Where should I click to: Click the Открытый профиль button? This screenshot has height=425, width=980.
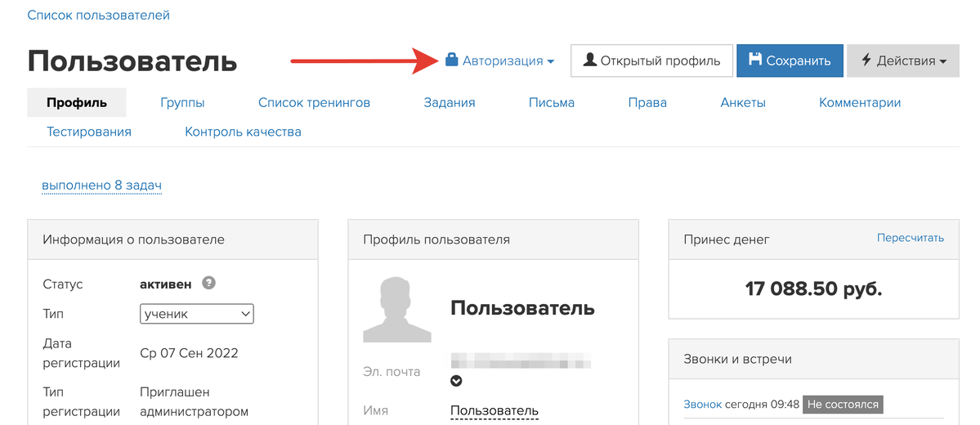pyautogui.click(x=652, y=60)
